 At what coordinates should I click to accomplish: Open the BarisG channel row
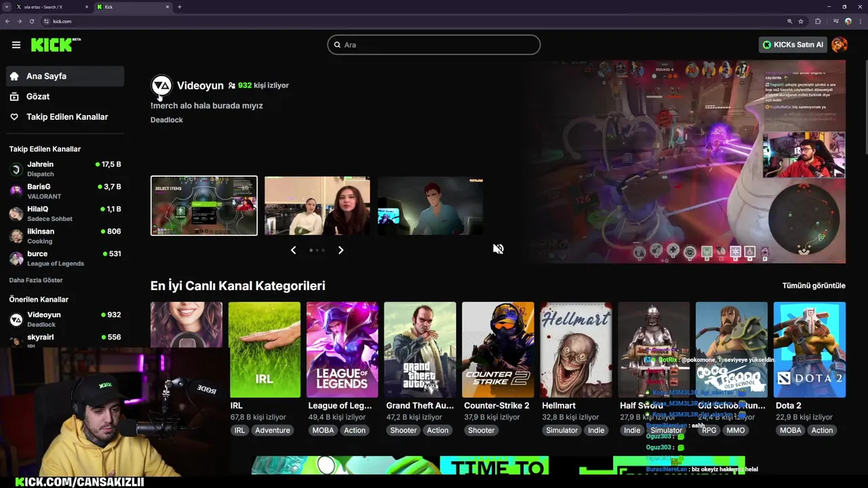coord(65,191)
